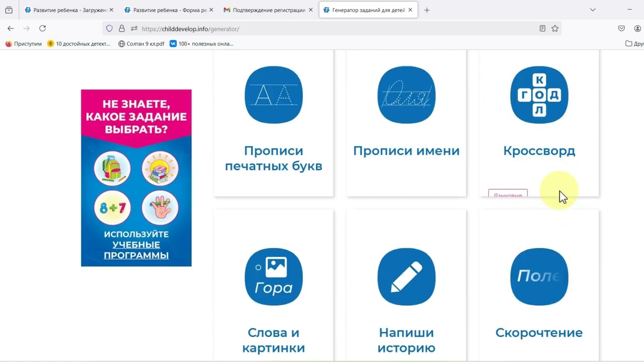Open a new browser tab
The width and height of the screenshot is (644, 362).
pyautogui.click(x=427, y=10)
